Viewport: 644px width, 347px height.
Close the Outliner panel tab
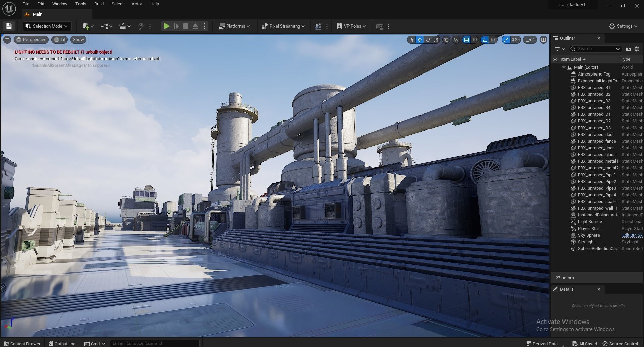click(x=599, y=38)
